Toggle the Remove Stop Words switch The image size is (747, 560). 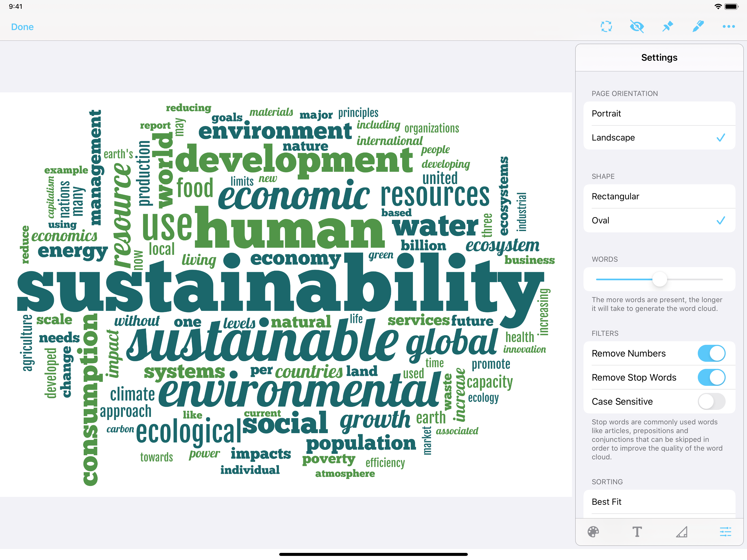click(711, 377)
